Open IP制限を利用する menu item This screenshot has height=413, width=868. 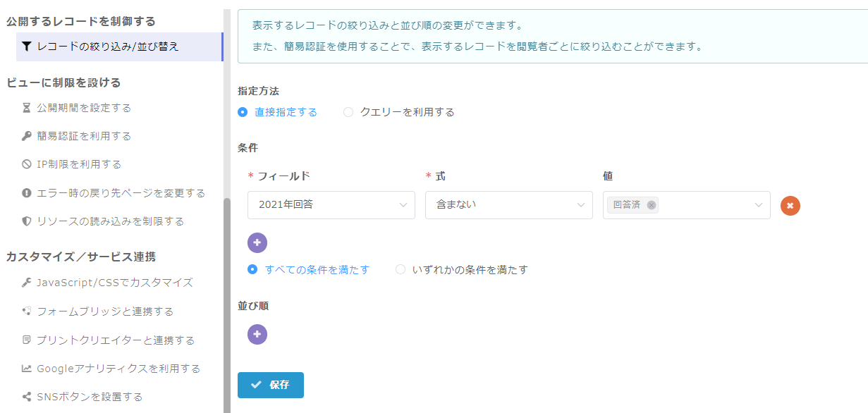coord(79,164)
